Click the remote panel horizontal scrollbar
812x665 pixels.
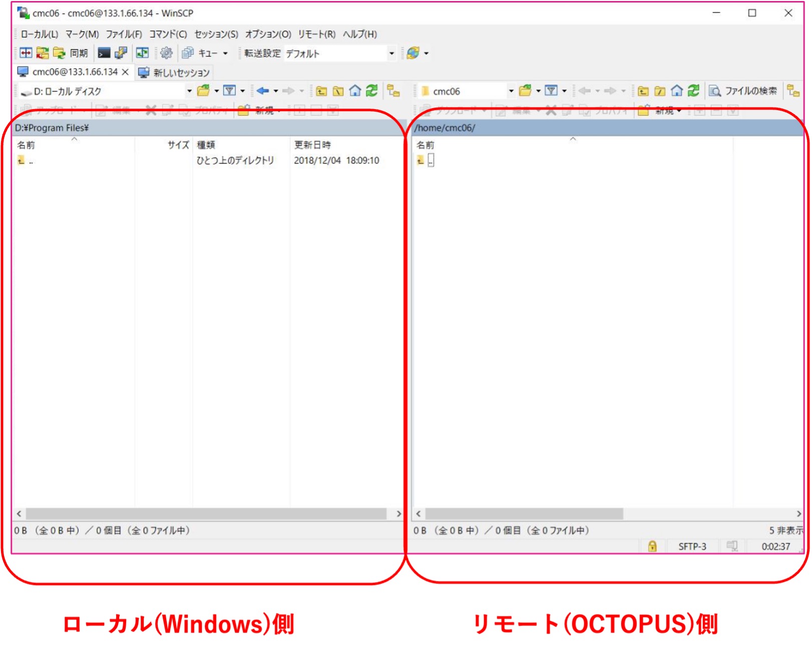[523, 514]
